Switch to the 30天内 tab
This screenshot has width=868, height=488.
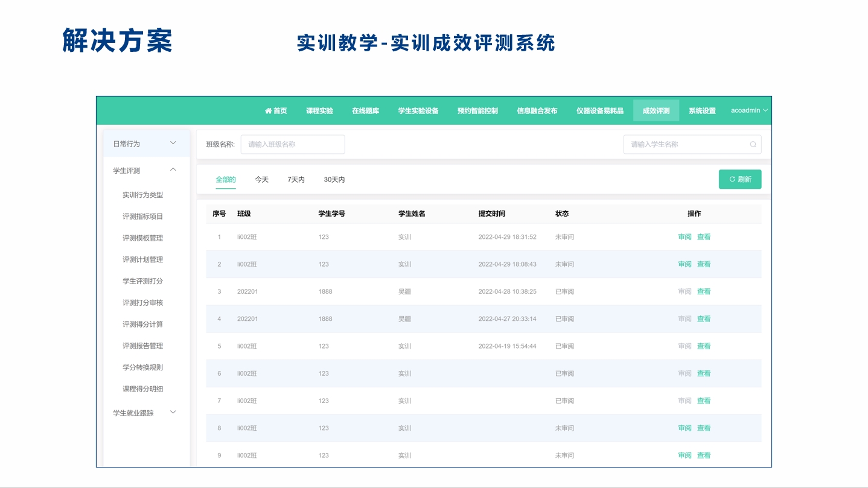[334, 180]
